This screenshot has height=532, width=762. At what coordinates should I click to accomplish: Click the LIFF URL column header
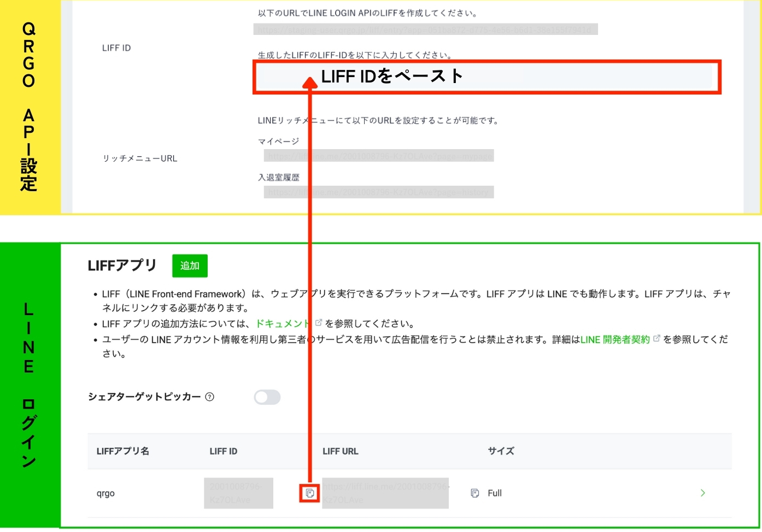(341, 451)
